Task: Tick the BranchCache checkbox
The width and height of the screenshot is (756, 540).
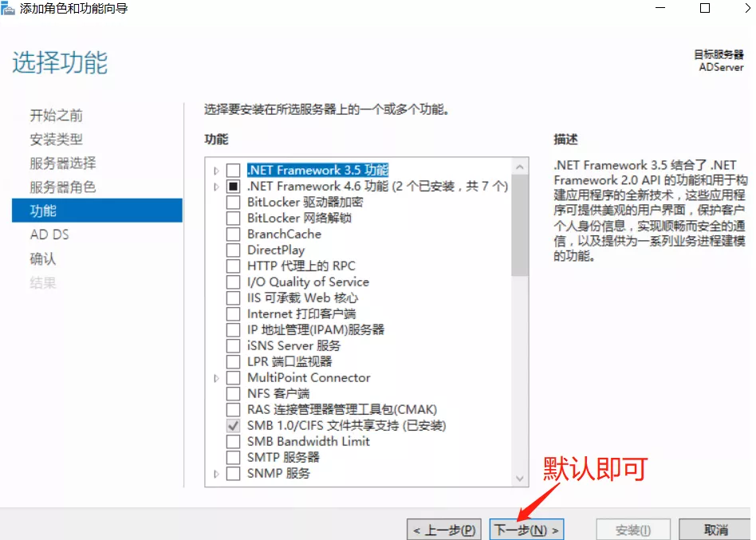Action: coord(233,234)
